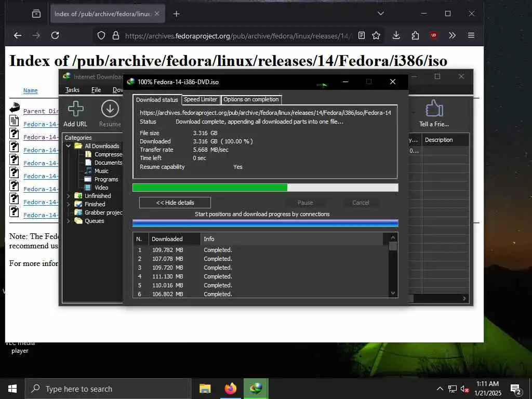Select connection row 1 with 109.782 MB
532x399 pixels.
pyautogui.click(x=261, y=250)
